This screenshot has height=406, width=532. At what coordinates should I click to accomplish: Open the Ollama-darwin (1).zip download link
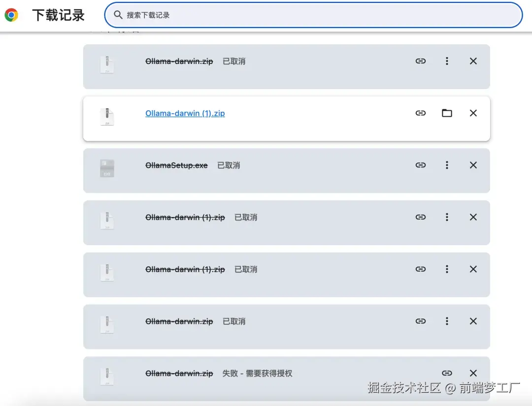[x=185, y=113]
